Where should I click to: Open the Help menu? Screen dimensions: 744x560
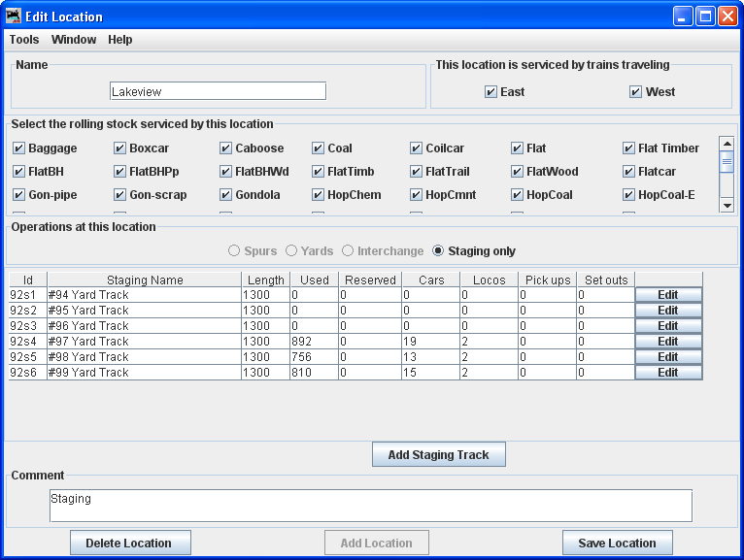120,40
